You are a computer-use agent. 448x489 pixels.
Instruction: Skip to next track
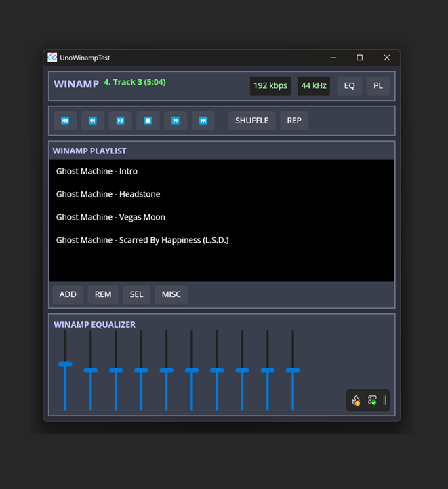pyautogui.click(x=203, y=121)
